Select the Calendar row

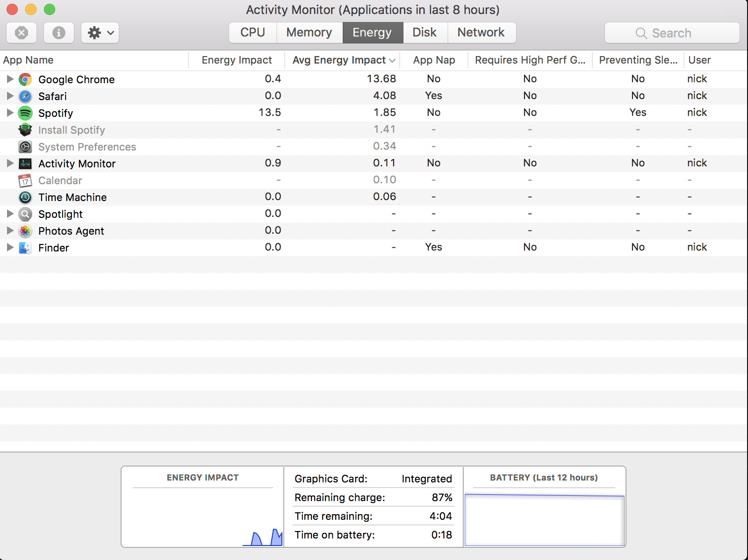point(374,180)
